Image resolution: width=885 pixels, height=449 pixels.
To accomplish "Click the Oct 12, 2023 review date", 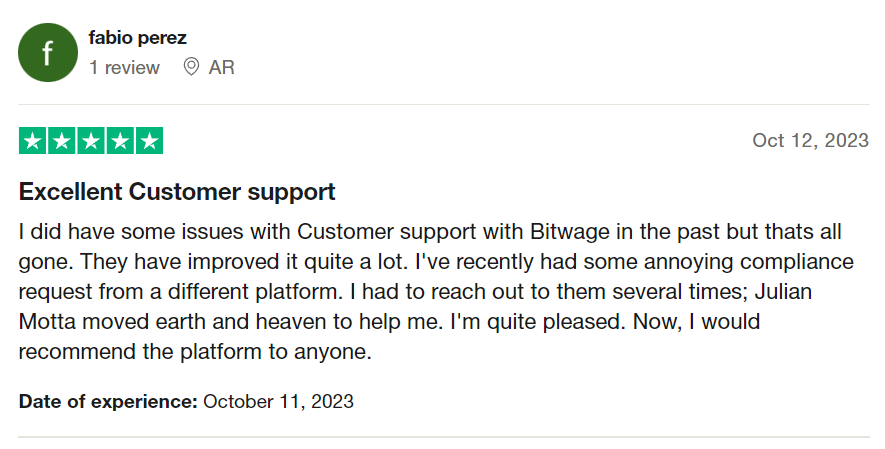I will [x=810, y=141].
